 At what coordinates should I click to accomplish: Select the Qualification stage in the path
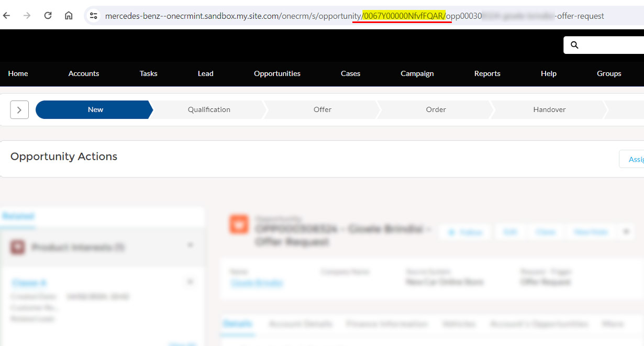209,110
